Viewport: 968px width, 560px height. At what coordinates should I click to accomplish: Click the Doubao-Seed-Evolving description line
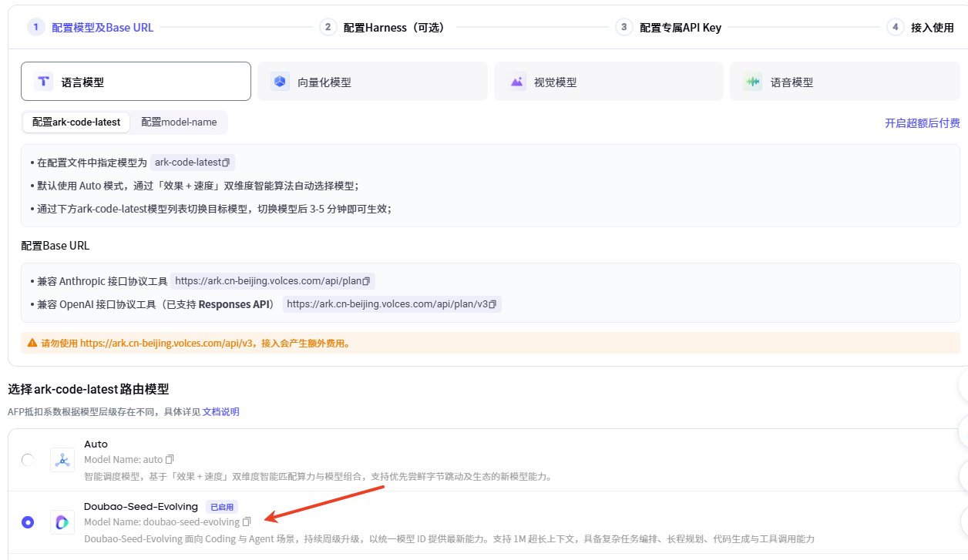pos(449,538)
